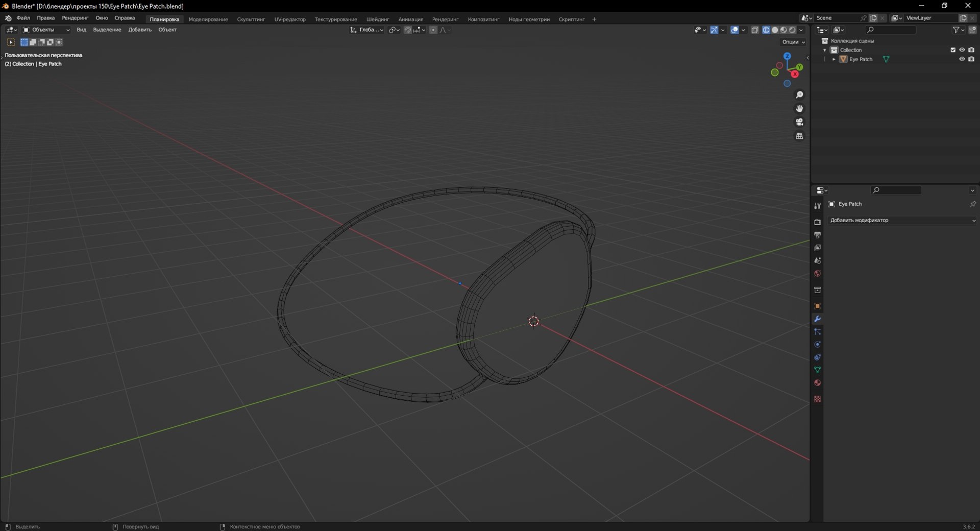
Task: Open the Material properties tab
Action: (817, 383)
